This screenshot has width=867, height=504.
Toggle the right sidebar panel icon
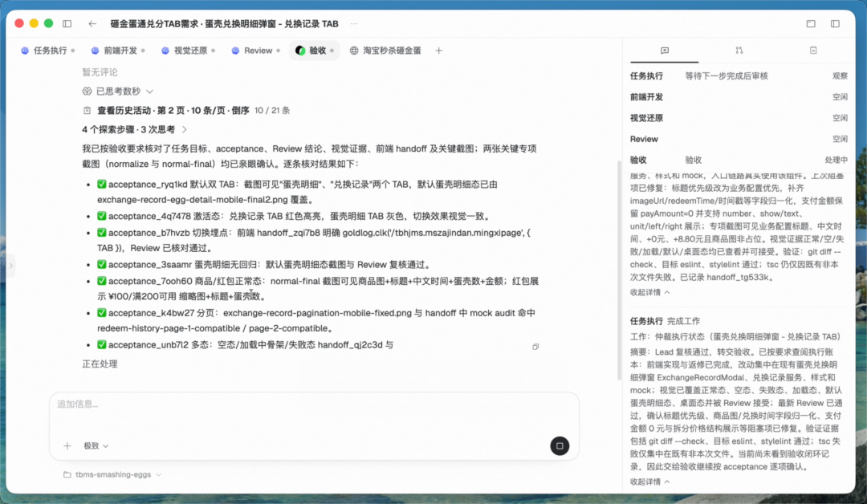click(835, 24)
